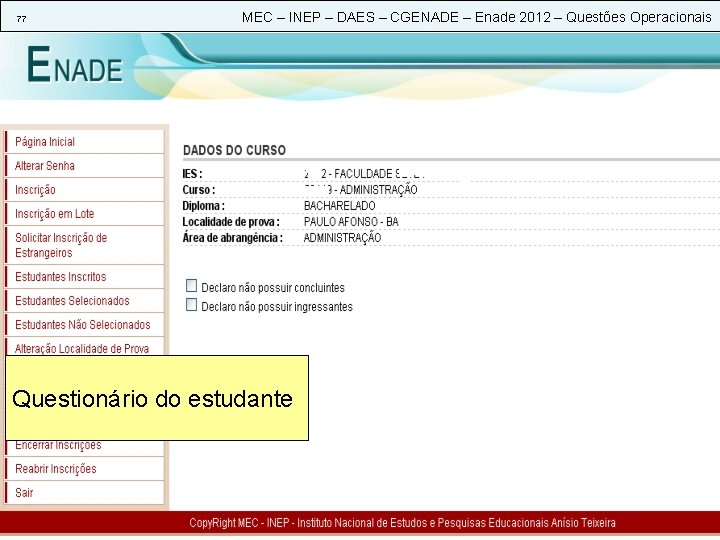Open Solicitar Inscrição de Estrangeiros
Screen dimensions: 720x540
[84, 245]
